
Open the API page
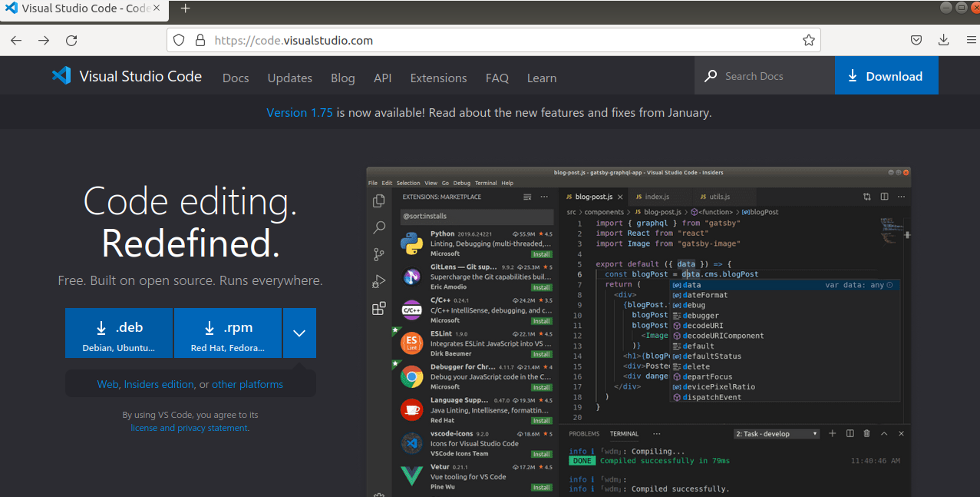383,78
